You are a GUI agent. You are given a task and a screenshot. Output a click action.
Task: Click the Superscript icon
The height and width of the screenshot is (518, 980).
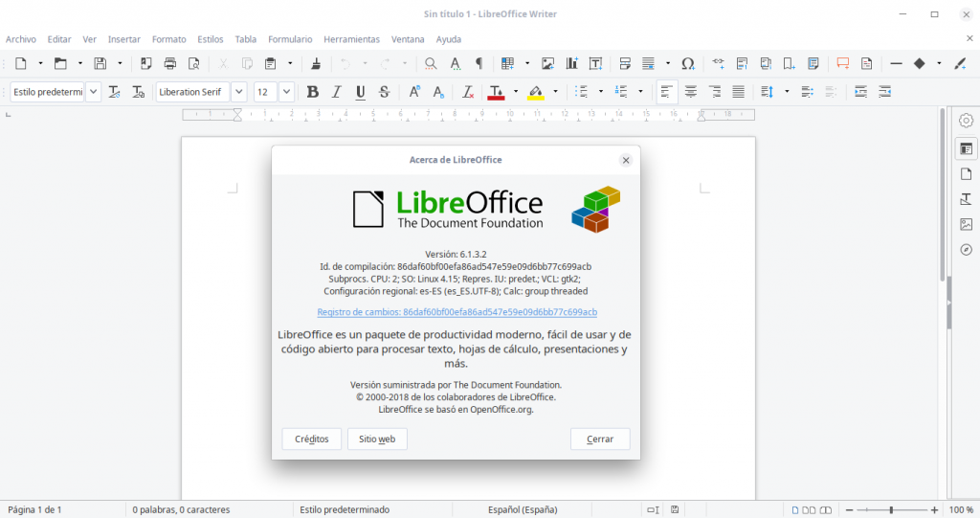click(414, 92)
